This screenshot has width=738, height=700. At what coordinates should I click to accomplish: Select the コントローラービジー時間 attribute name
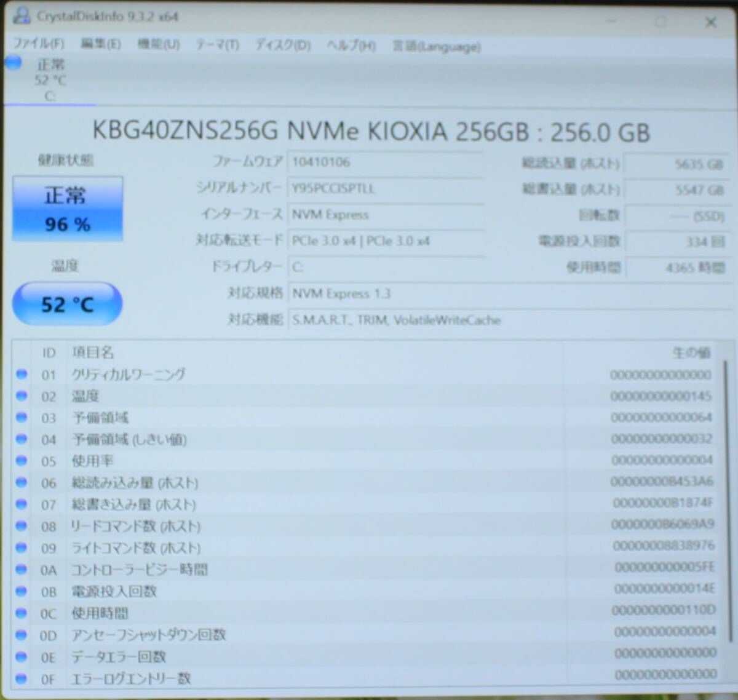[140, 570]
